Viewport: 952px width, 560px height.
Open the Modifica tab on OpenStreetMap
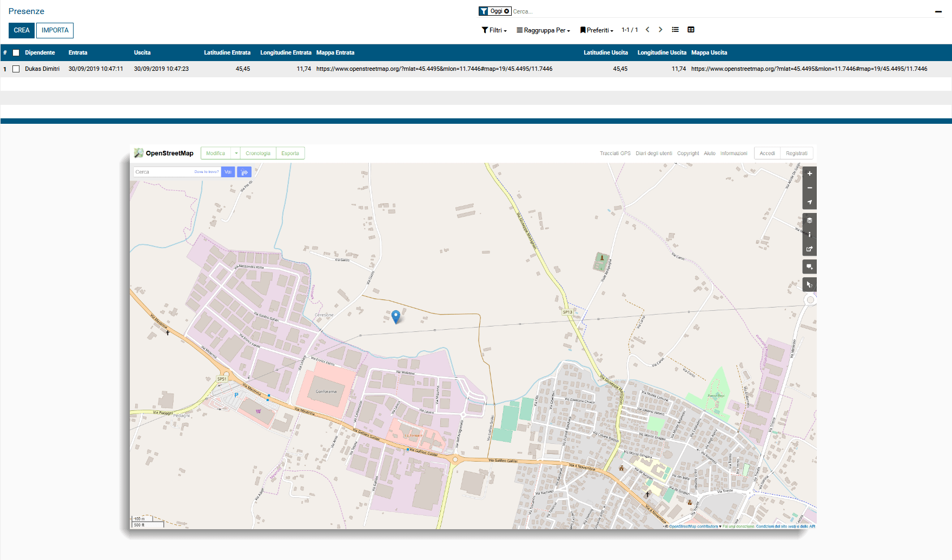tap(215, 154)
